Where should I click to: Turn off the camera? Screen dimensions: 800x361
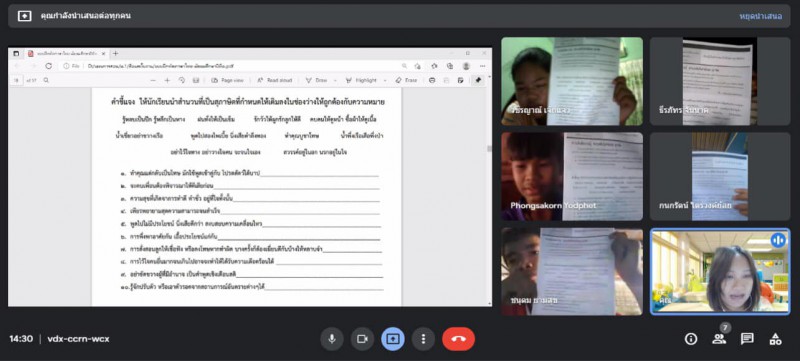coord(362,339)
